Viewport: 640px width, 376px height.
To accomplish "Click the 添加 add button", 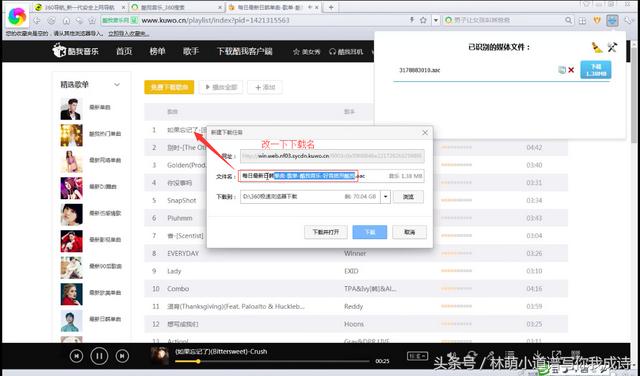I will click(265, 87).
